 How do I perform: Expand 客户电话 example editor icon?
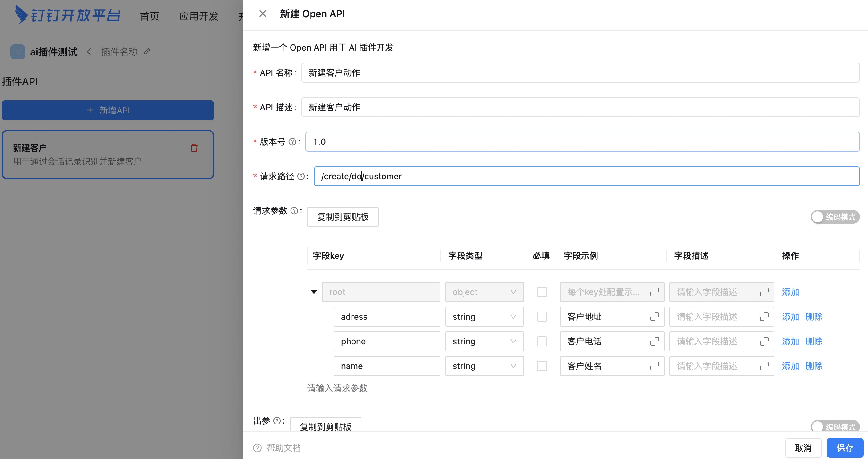(x=654, y=341)
